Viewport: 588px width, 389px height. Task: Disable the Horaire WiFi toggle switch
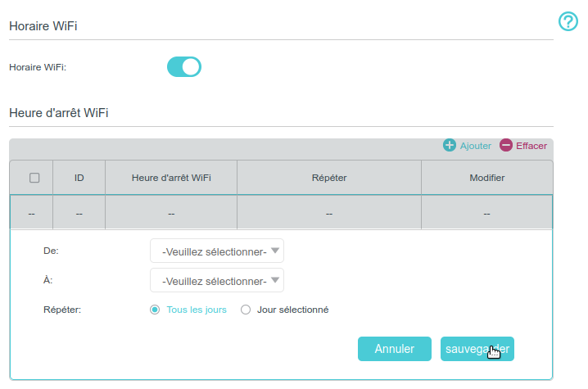pyautogui.click(x=184, y=67)
